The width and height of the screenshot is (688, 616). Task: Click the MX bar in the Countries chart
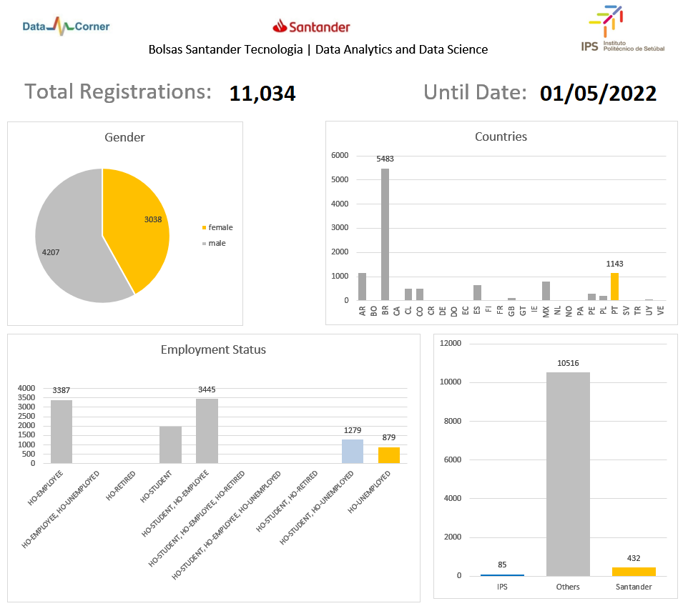click(546, 291)
